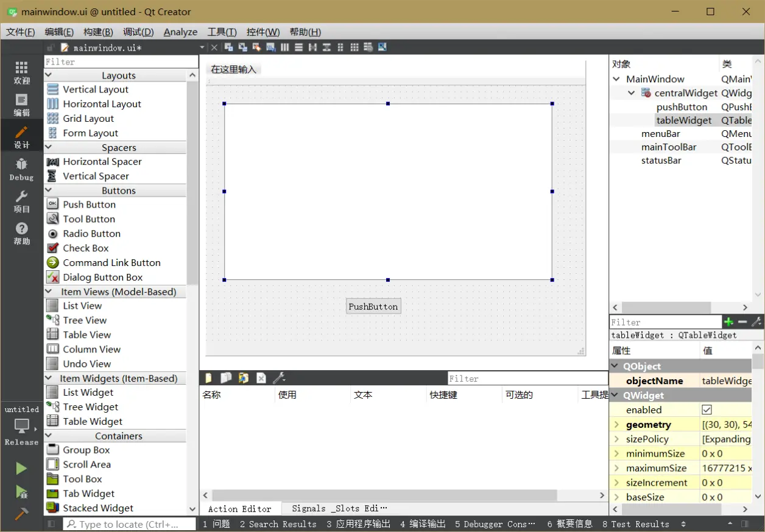Open Action Editor configure wrench

[279, 378]
